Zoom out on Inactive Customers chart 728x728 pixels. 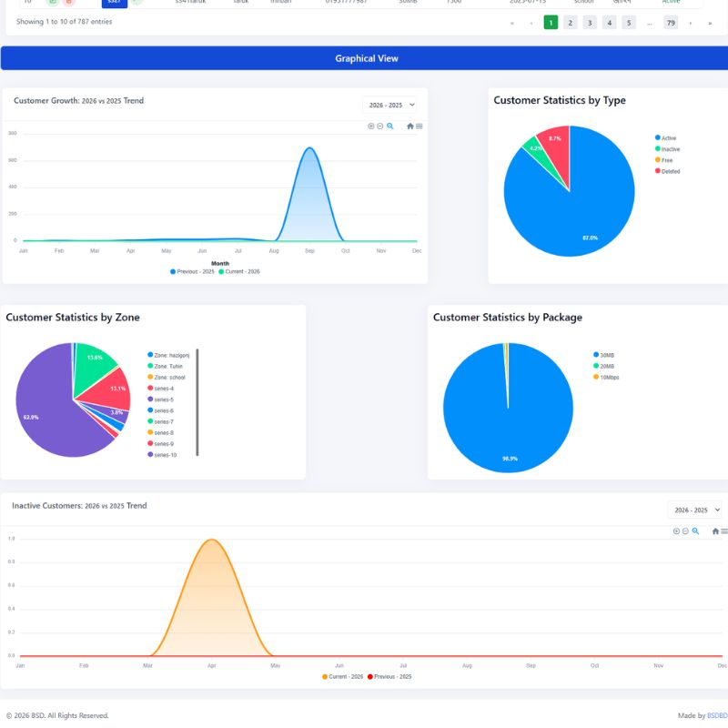click(x=685, y=531)
